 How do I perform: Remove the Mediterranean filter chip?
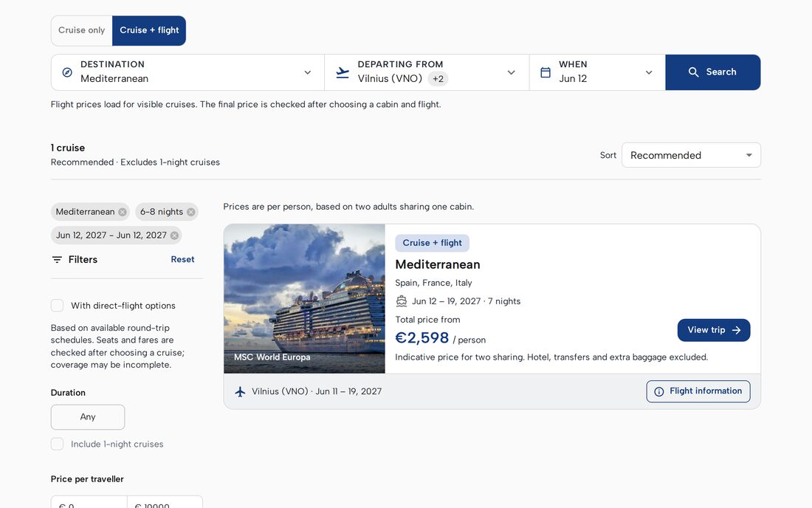[x=123, y=212]
